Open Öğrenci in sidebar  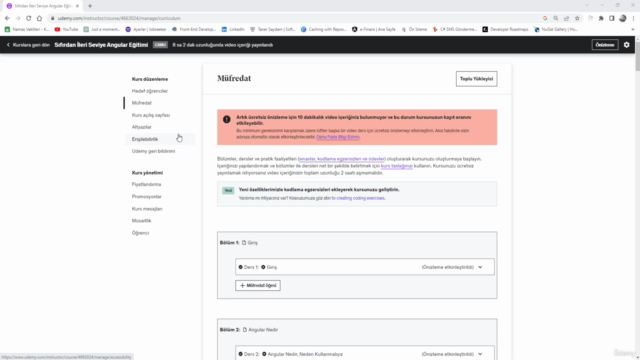pyautogui.click(x=140, y=233)
